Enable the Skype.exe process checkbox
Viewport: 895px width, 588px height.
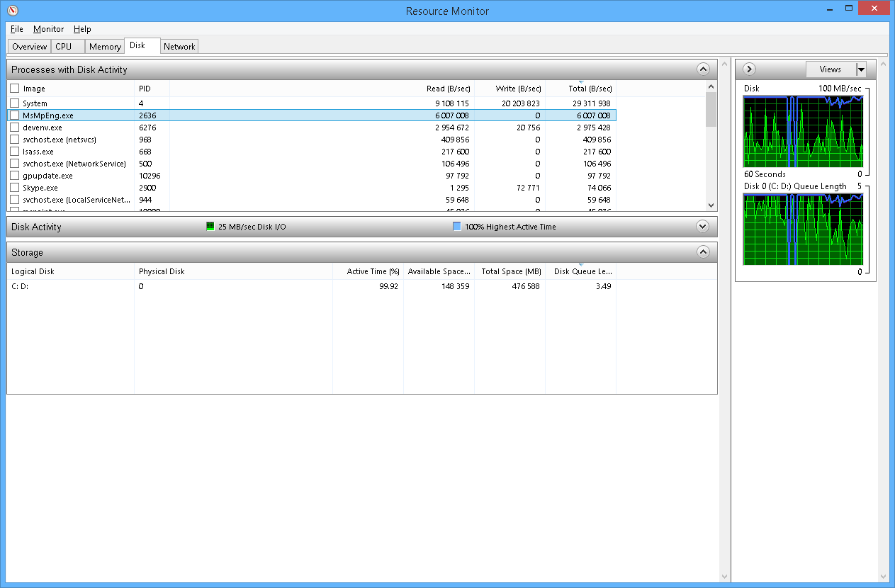click(x=15, y=188)
